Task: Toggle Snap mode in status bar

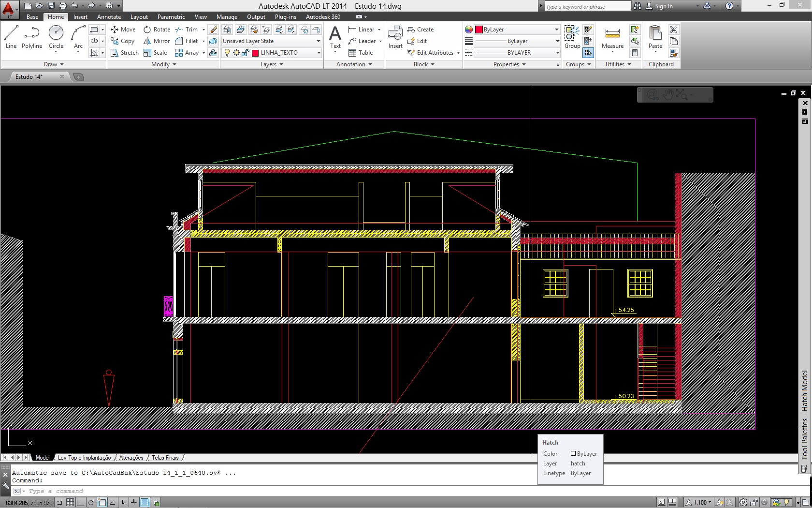Action: click(x=59, y=503)
